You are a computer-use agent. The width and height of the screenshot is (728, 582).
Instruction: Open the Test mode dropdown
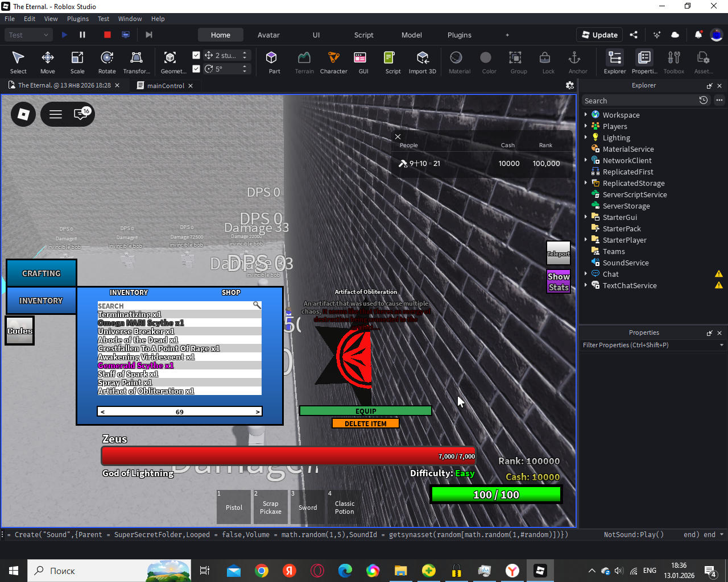point(30,35)
